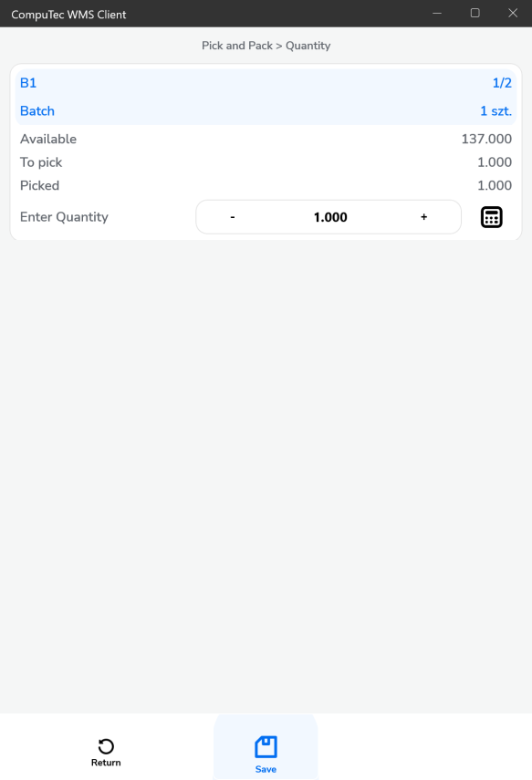532x780 pixels.
Task: Decrease quantity with the minus button
Action: pos(233,217)
